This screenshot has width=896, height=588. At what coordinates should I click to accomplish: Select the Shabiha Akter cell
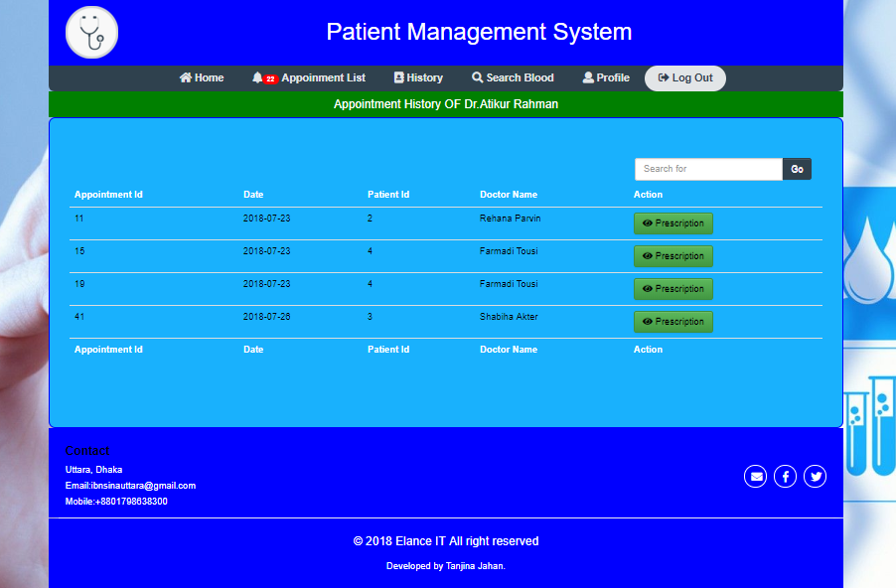509,317
